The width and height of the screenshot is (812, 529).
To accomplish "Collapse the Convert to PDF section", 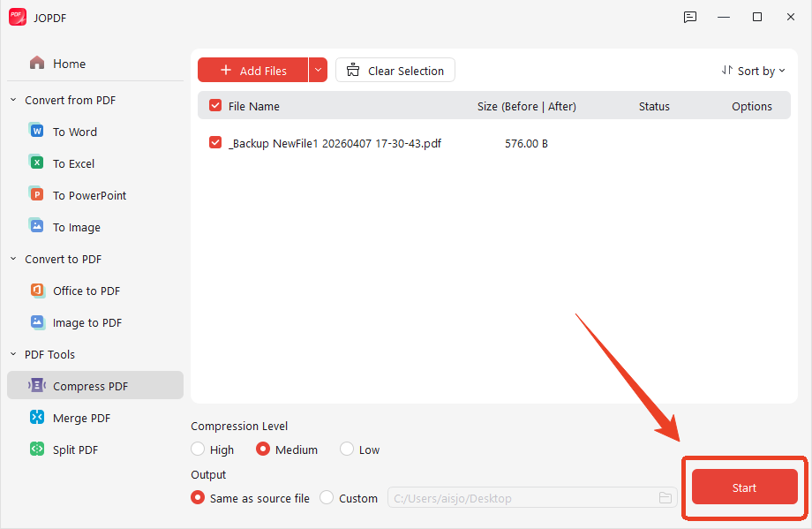I will coord(13,259).
